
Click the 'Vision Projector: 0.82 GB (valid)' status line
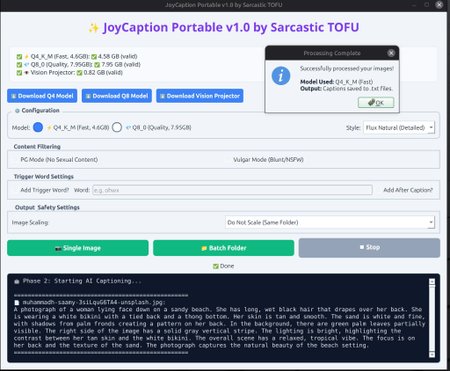click(70, 72)
